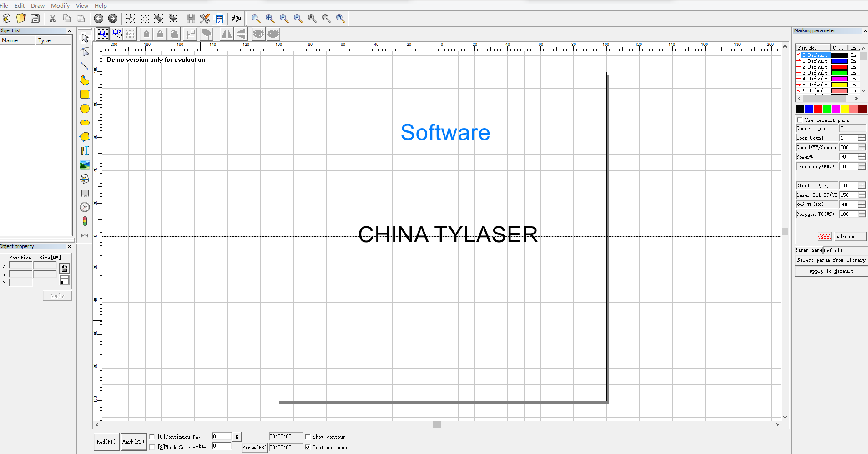Open the Hatch tool (H icon)
The image size is (868, 454).
(191, 18)
